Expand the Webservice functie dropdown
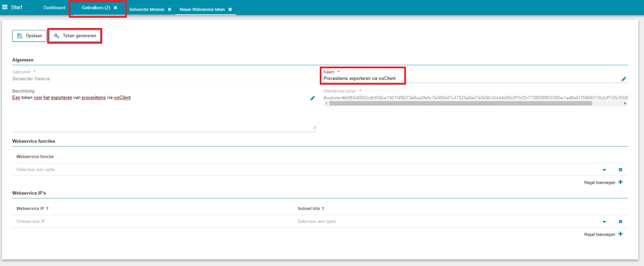This screenshot has width=644, height=266. point(604,170)
